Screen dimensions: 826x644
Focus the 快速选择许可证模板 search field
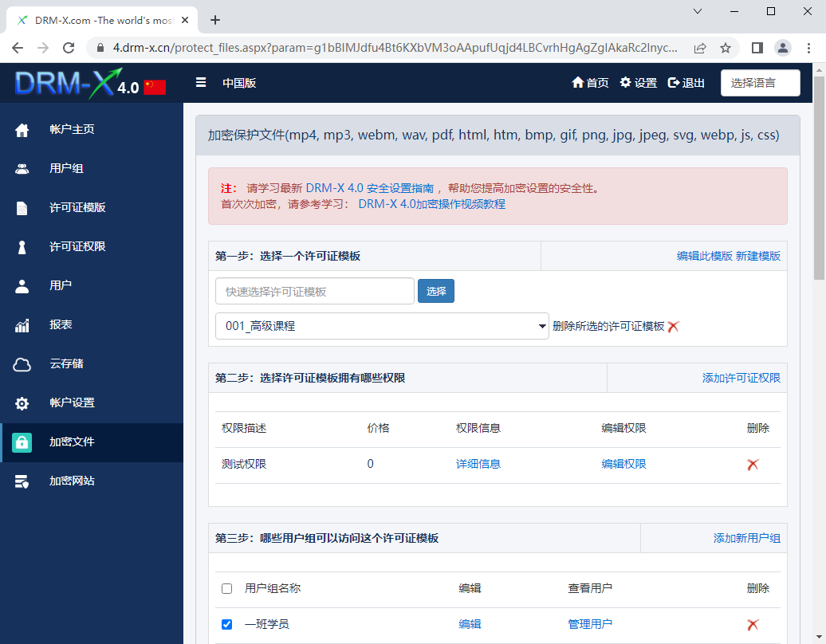click(x=314, y=292)
